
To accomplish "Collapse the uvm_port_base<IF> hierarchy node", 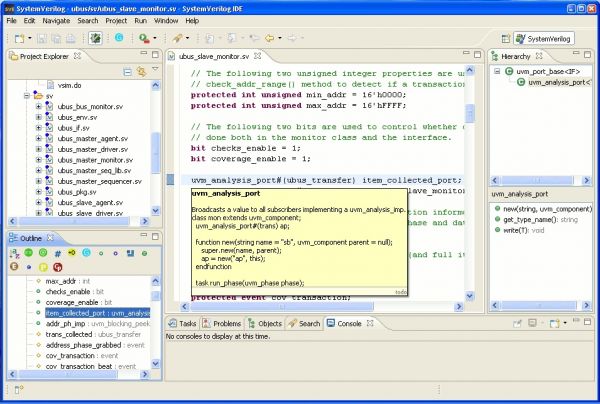I will (495, 72).
